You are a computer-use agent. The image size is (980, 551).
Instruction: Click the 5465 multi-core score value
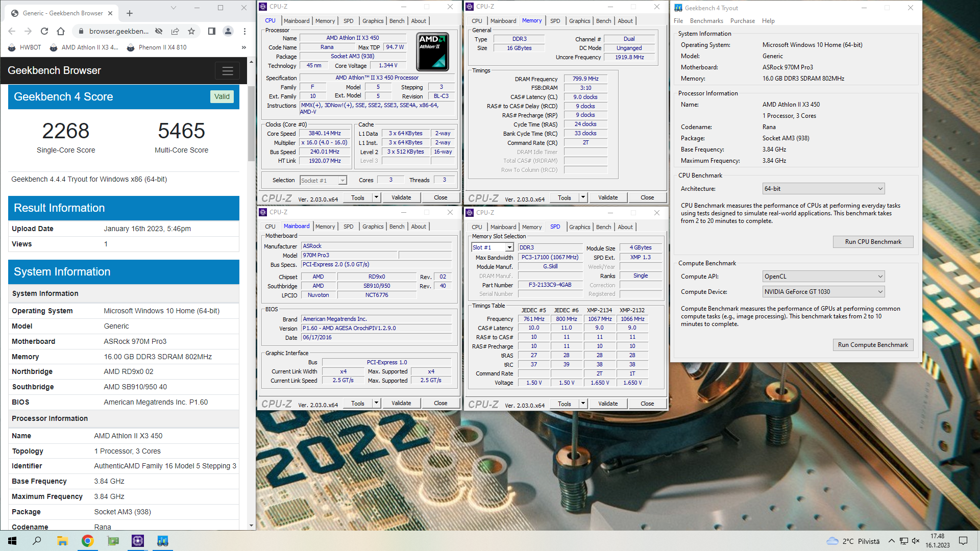coord(181,131)
